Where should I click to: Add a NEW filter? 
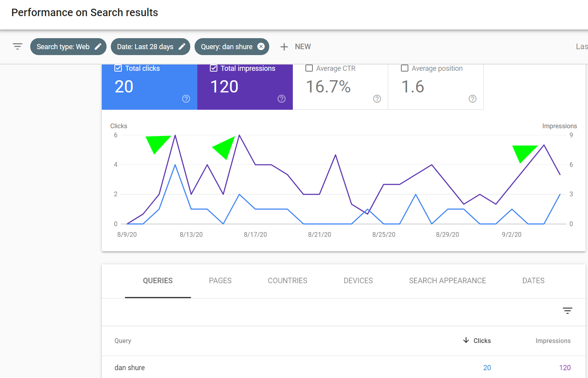[296, 47]
